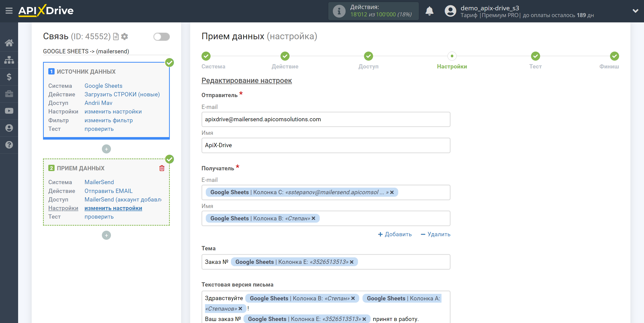Click the MailerSend system link
This screenshot has width=644, height=323.
pyautogui.click(x=99, y=182)
